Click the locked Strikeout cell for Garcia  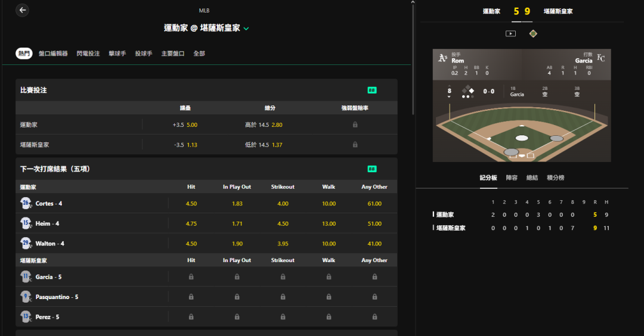click(x=283, y=277)
